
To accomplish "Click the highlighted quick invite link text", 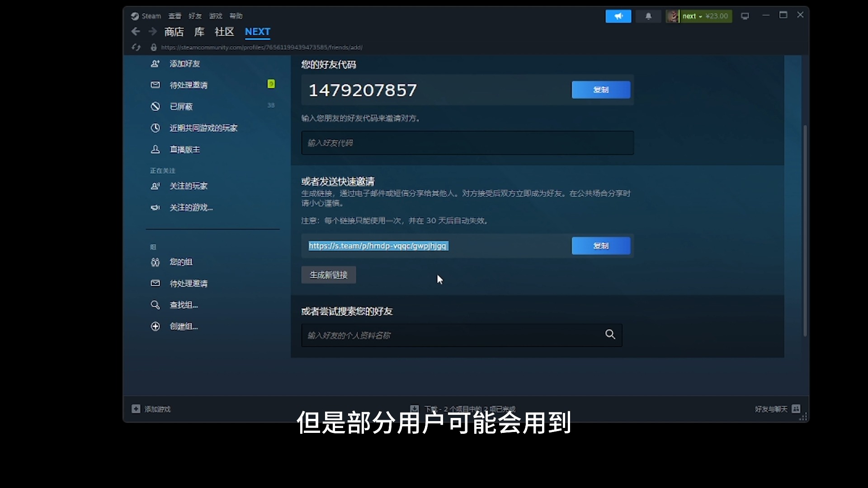I will tap(378, 246).
